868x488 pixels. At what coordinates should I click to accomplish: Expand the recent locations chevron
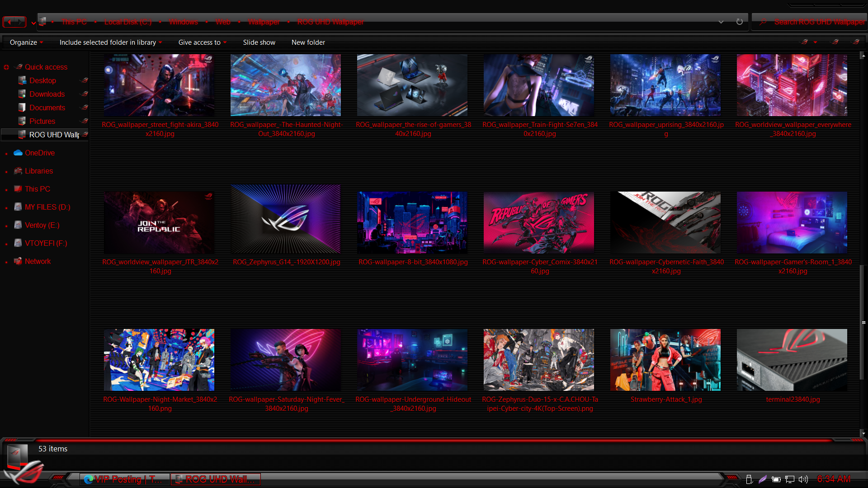(33, 23)
